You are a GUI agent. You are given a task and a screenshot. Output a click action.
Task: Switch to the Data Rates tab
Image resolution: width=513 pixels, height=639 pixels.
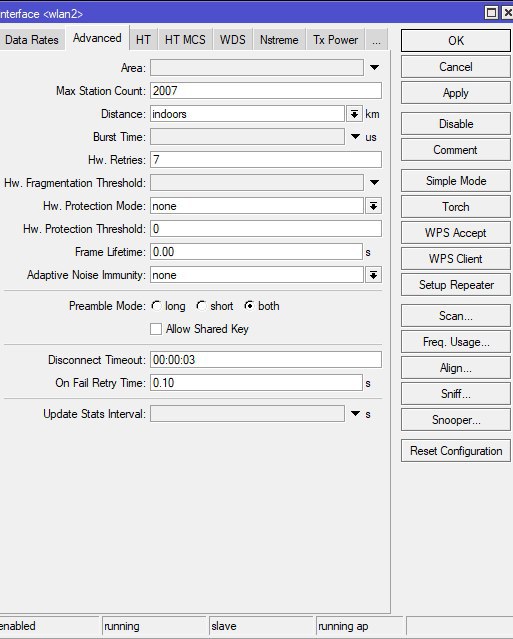pyautogui.click(x=32, y=40)
